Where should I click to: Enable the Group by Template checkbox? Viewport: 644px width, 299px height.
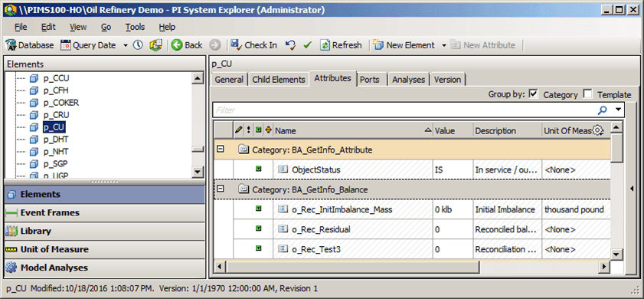coord(588,94)
